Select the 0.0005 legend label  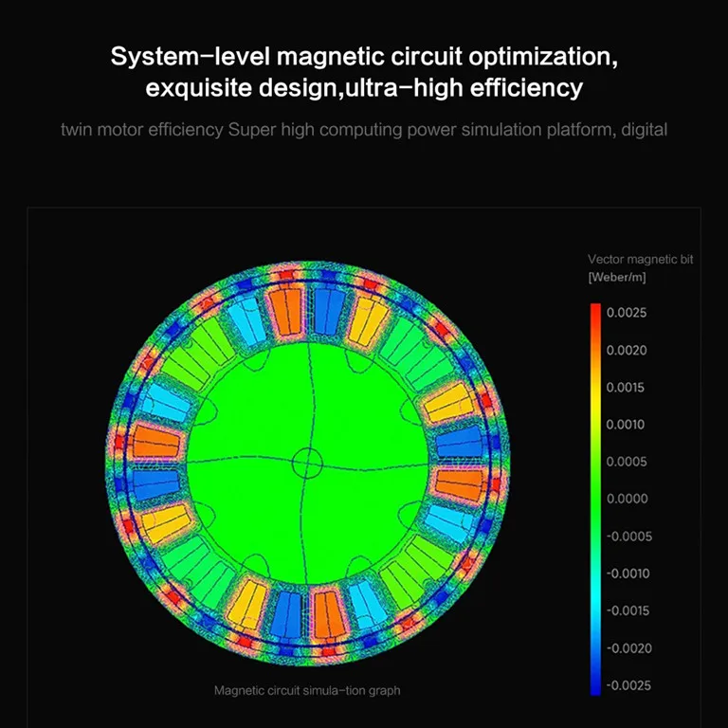627,462
